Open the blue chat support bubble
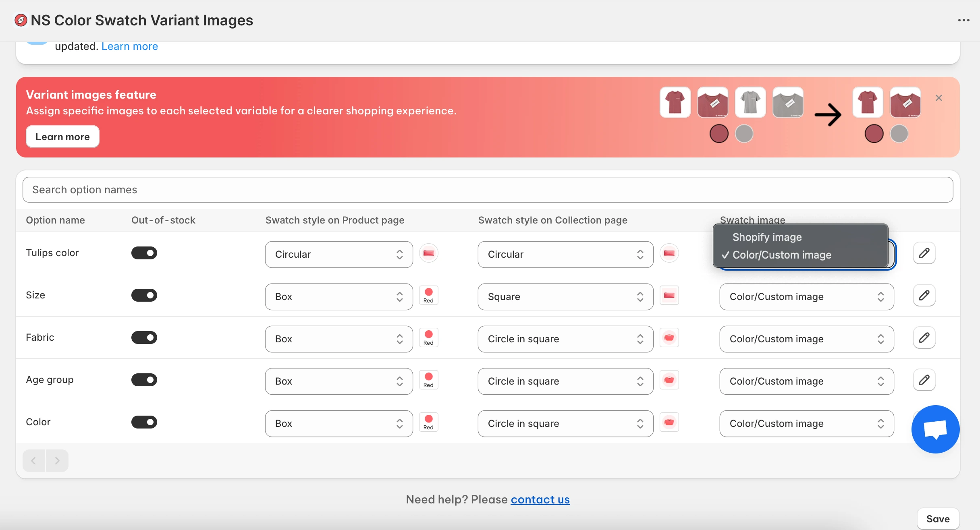980x530 pixels. point(935,429)
